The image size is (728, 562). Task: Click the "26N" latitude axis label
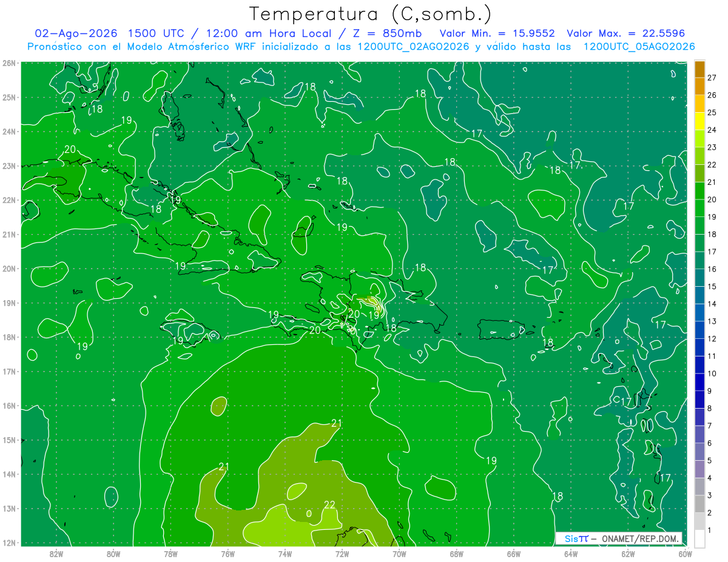click(8, 63)
